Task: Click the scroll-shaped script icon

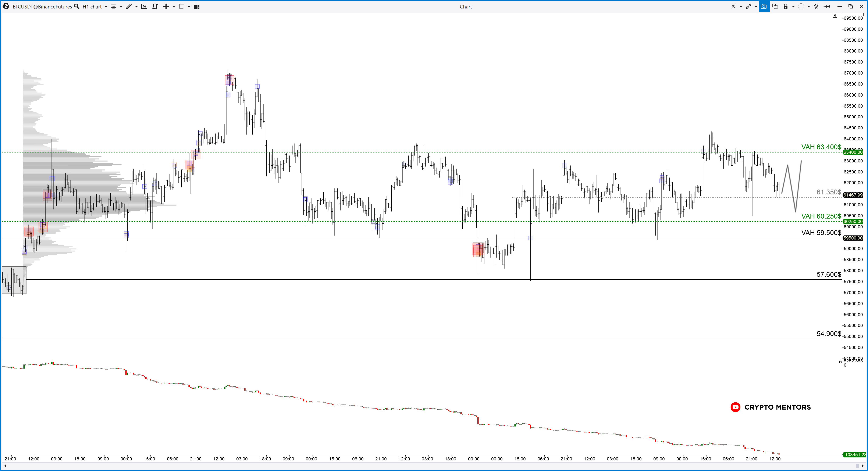Action: point(155,6)
